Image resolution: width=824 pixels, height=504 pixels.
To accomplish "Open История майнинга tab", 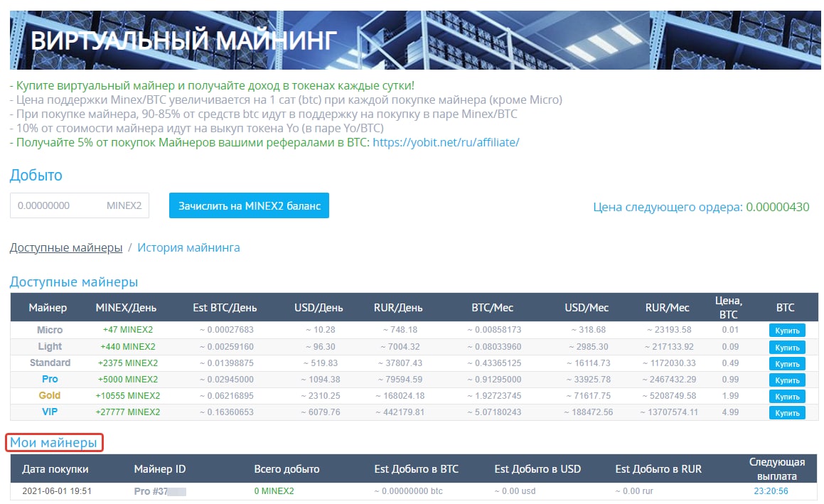I will click(x=188, y=247).
